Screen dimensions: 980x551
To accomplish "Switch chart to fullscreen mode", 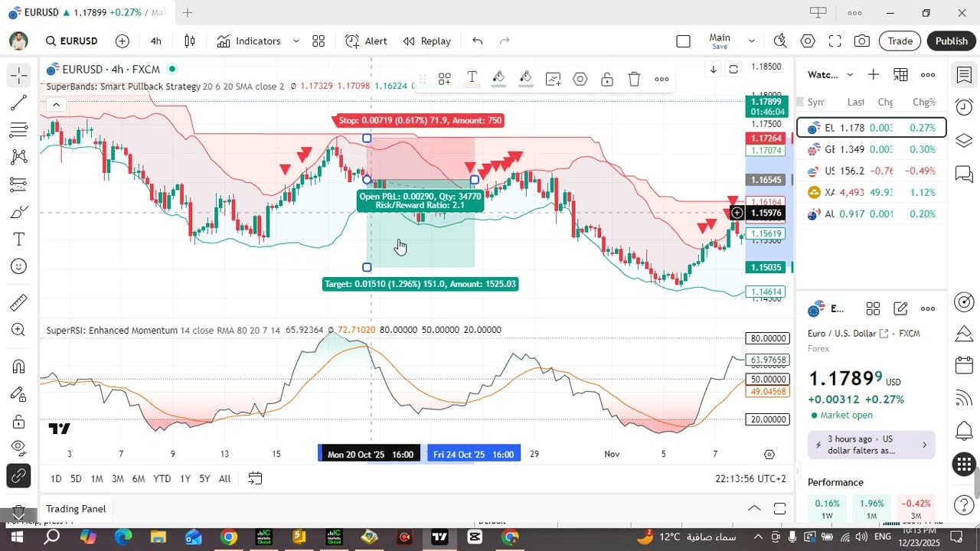I will click(835, 41).
